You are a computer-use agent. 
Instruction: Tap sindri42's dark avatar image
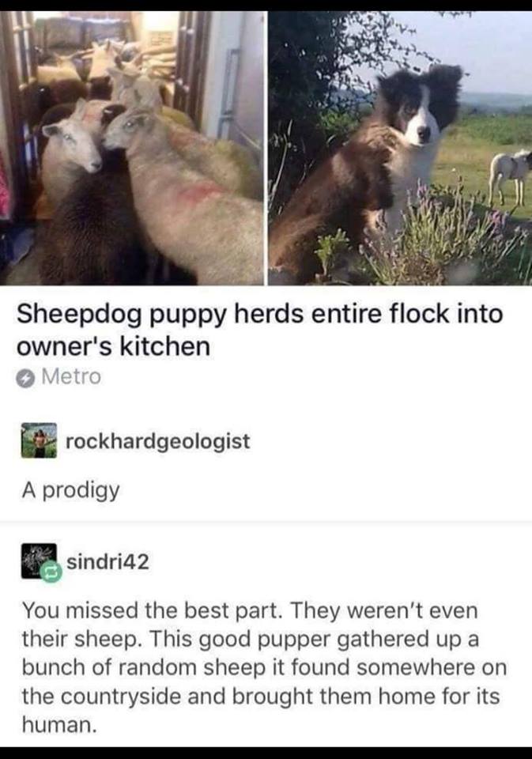coord(39,561)
